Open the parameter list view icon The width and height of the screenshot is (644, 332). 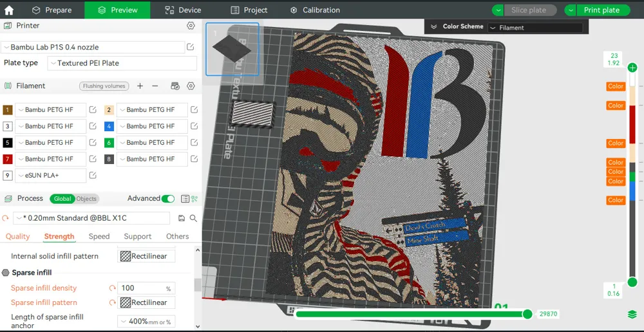point(185,199)
